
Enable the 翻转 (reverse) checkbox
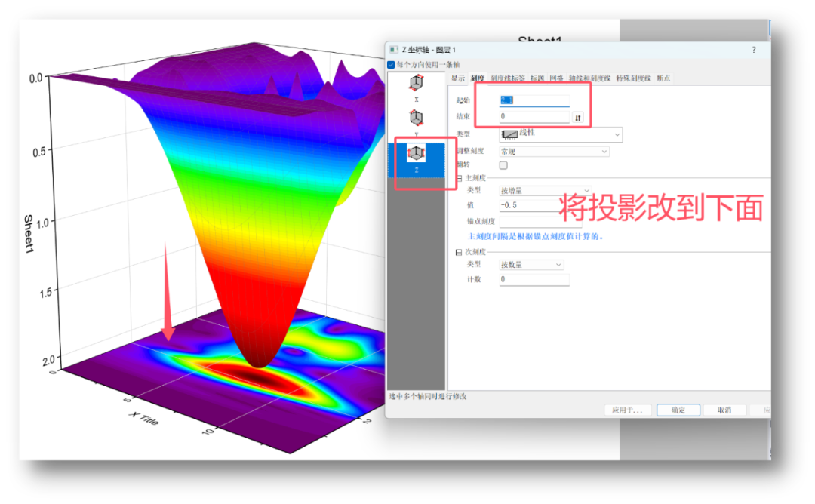point(503,165)
